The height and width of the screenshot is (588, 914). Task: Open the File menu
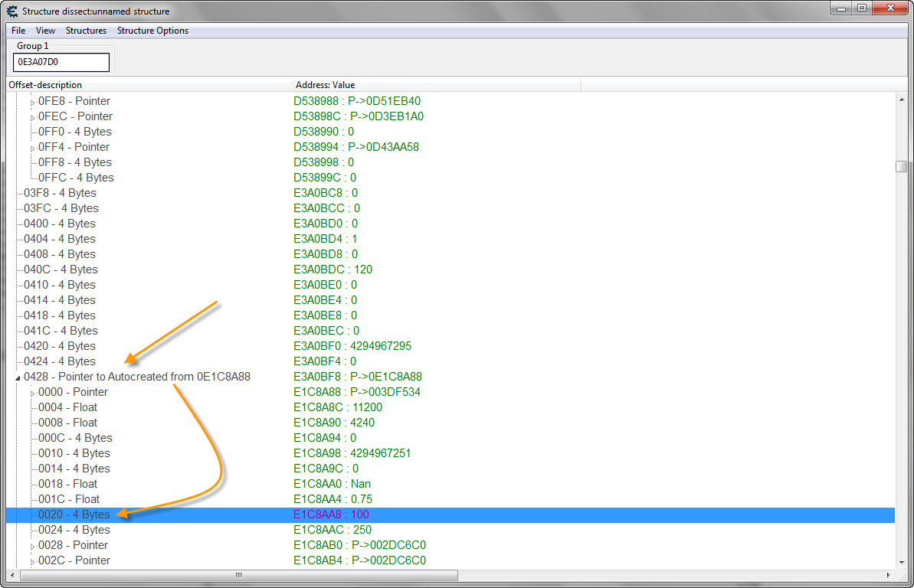click(18, 31)
